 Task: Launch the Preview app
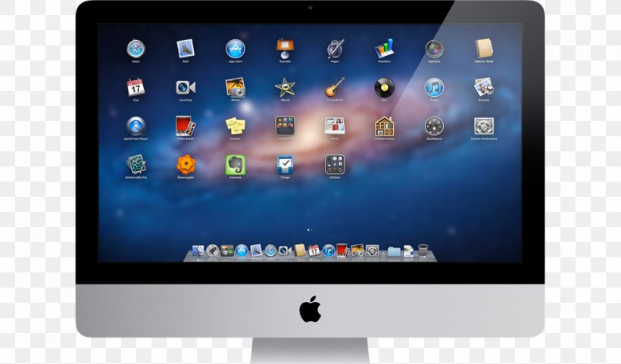click(484, 88)
